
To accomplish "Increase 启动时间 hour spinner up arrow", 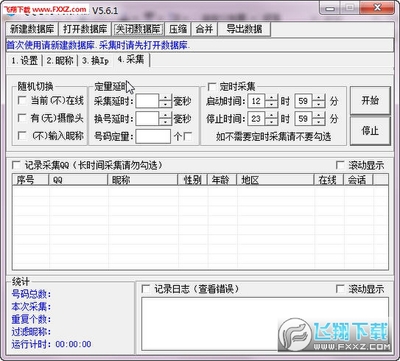I will click(x=272, y=97).
